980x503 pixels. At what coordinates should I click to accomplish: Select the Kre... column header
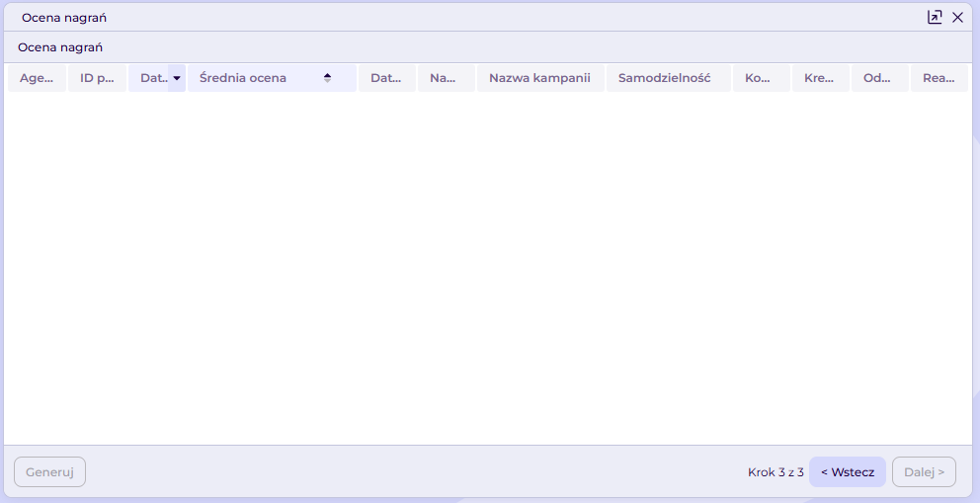click(821, 78)
